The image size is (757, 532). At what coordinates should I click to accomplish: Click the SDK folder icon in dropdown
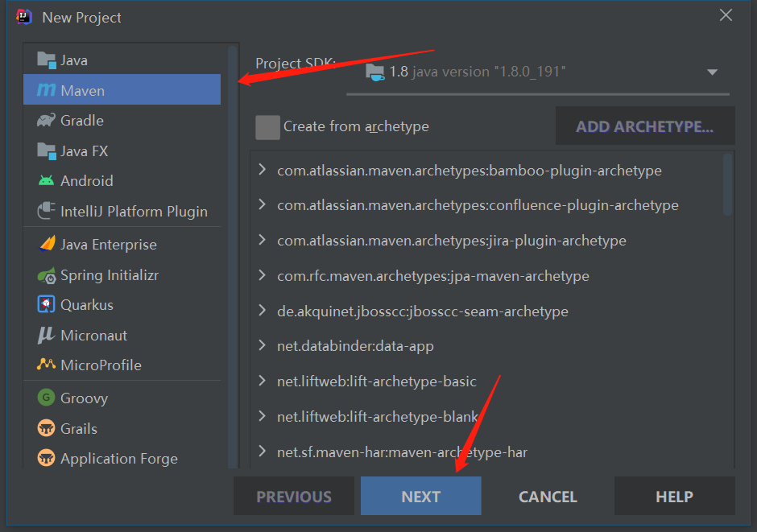(x=374, y=72)
